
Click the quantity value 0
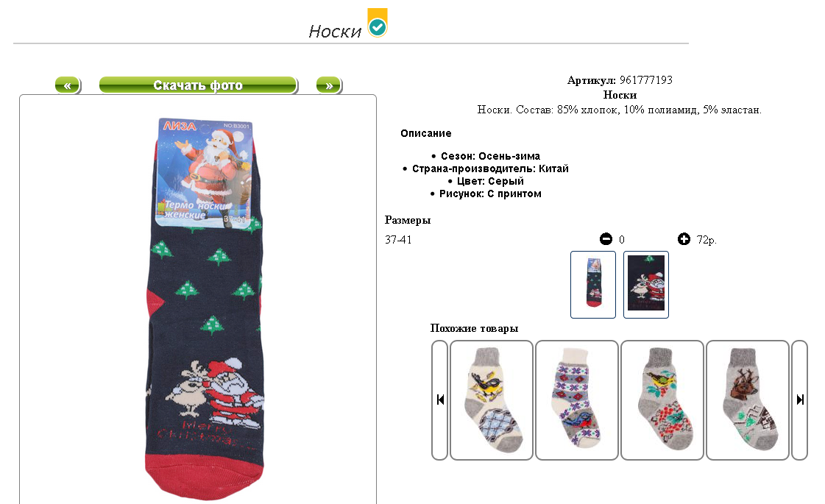pos(622,240)
